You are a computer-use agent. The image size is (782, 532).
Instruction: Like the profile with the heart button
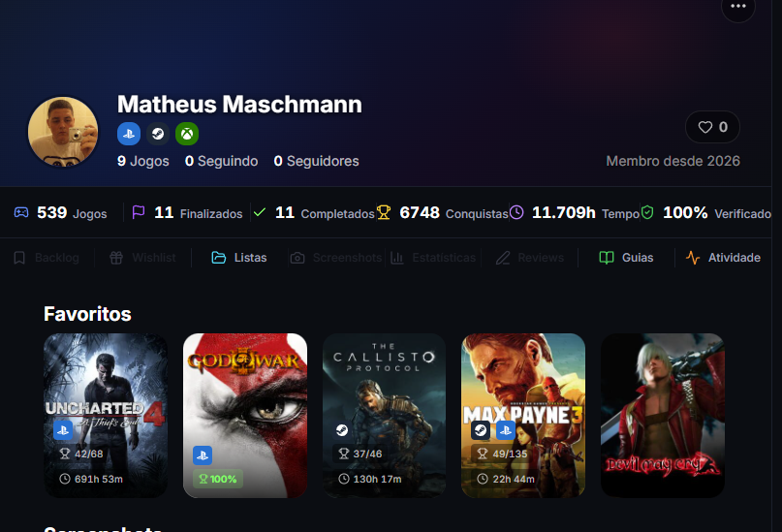point(712,127)
